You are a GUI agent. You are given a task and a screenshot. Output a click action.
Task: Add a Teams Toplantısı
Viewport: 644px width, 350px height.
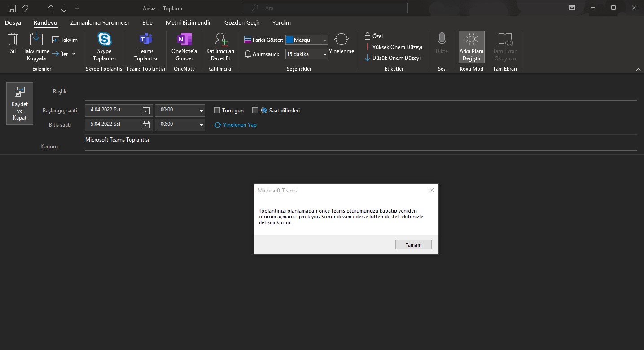click(x=146, y=47)
